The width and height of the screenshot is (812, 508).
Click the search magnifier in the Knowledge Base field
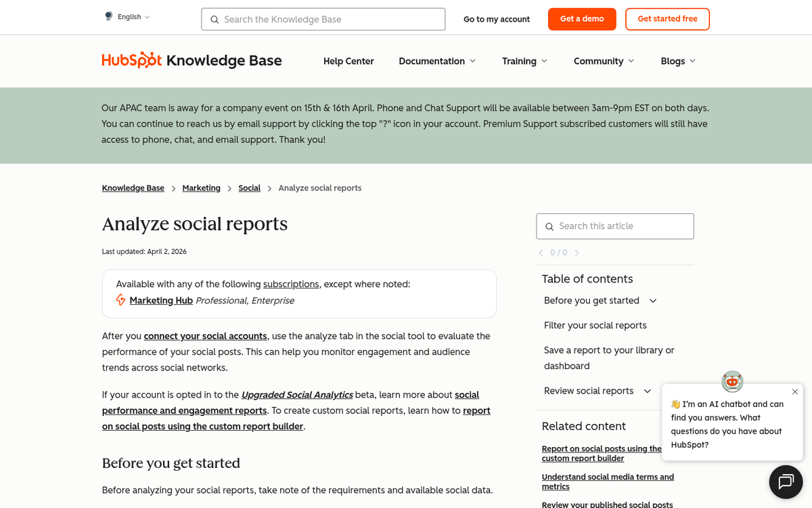pyautogui.click(x=215, y=20)
